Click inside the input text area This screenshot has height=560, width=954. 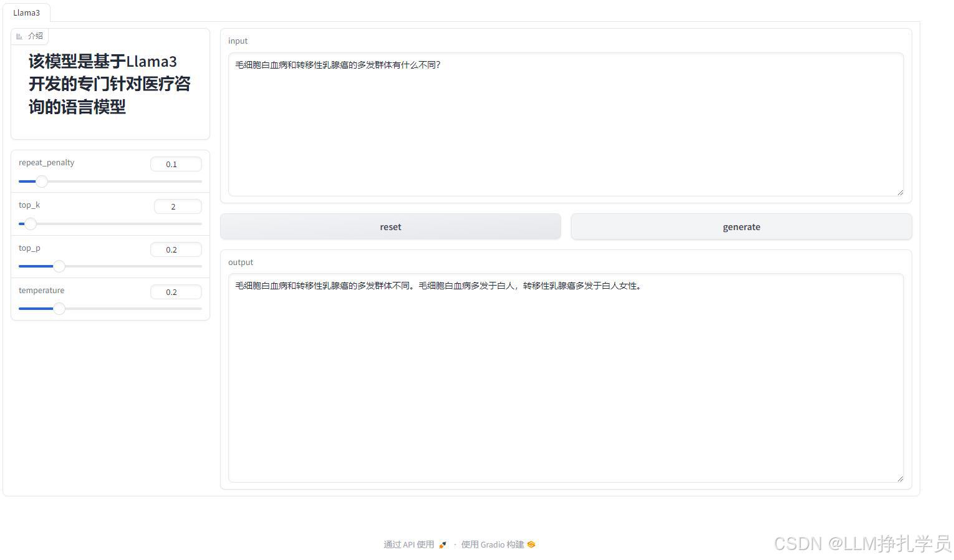[566, 124]
